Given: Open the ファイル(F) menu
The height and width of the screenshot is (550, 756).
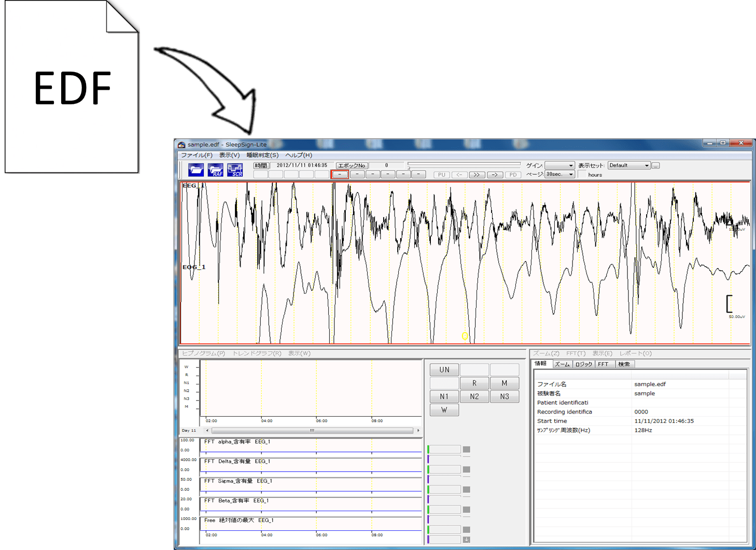Looking at the screenshot, I should [197, 155].
